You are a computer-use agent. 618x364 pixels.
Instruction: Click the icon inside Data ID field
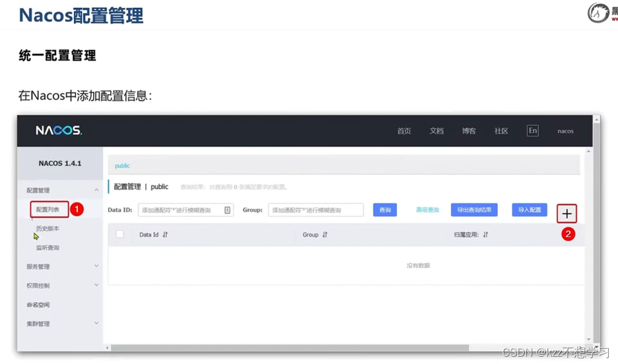pos(227,210)
